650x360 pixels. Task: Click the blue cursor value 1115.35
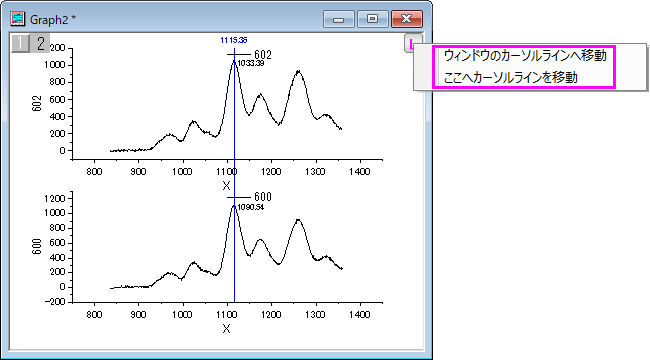[x=234, y=40]
